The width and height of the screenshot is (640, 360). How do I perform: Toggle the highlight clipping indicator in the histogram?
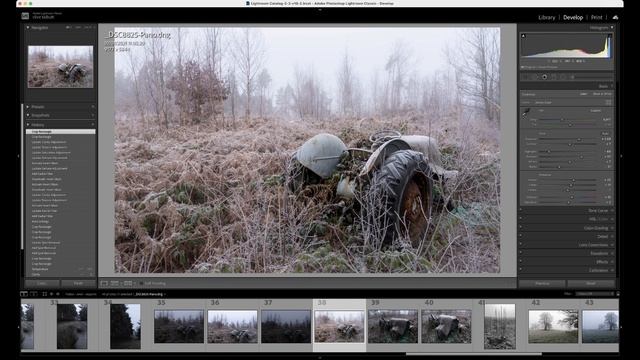pyautogui.click(x=610, y=36)
